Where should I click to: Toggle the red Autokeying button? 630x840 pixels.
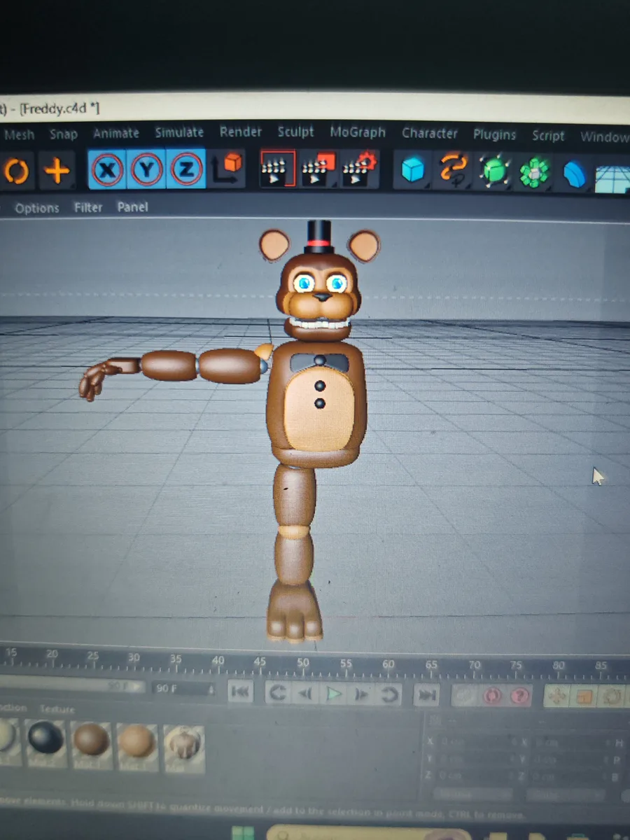[492, 696]
